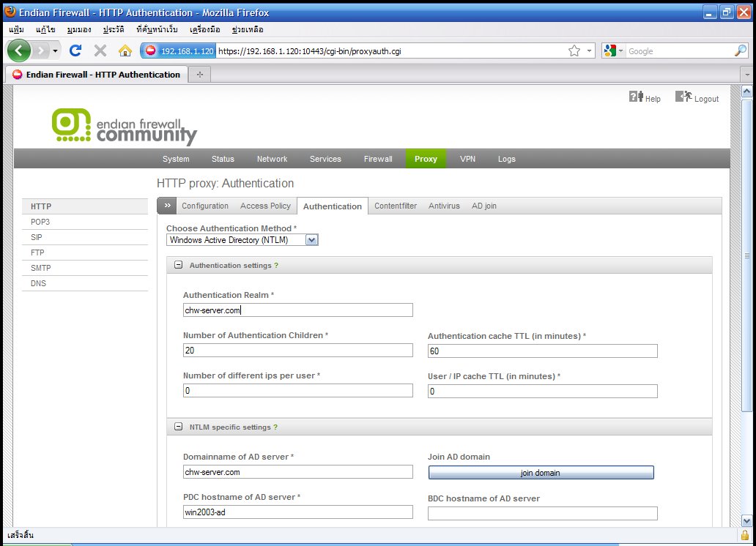Viewport: 756px width, 546px height.
Task: Click the User / IP cache TTL field
Action: [x=542, y=392]
